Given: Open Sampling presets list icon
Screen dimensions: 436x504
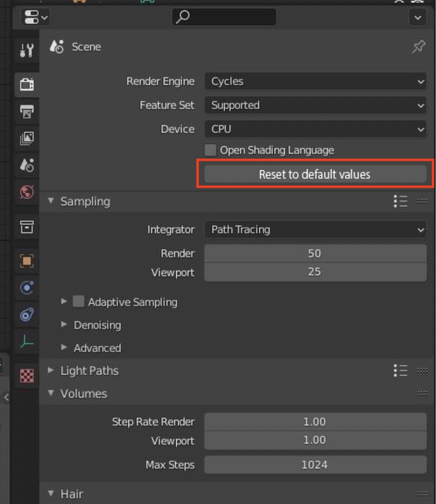Looking at the screenshot, I should click(x=400, y=201).
